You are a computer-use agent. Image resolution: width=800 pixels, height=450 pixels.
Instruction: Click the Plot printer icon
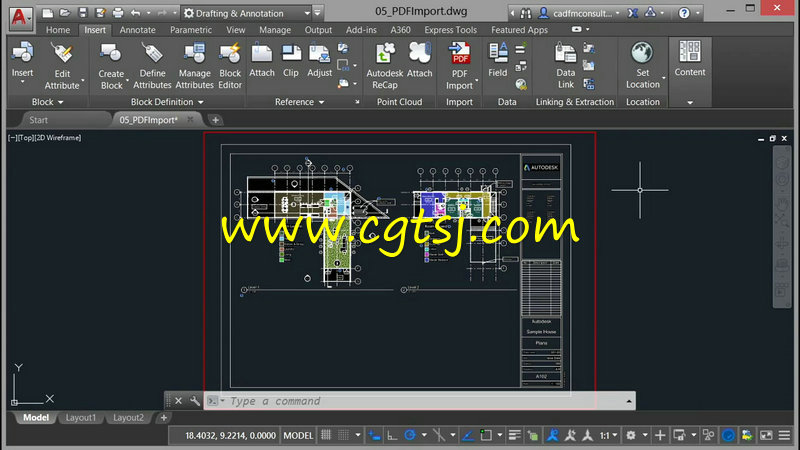(118, 13)
